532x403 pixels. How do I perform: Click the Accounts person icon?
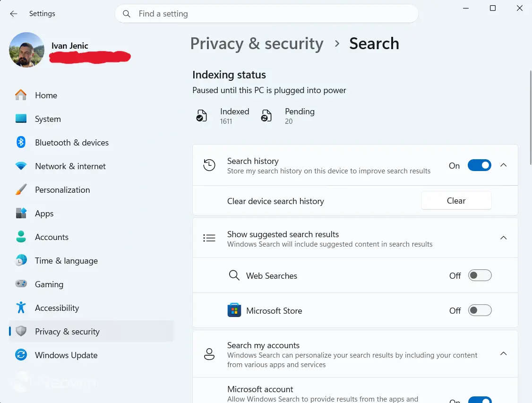point(21,237)
